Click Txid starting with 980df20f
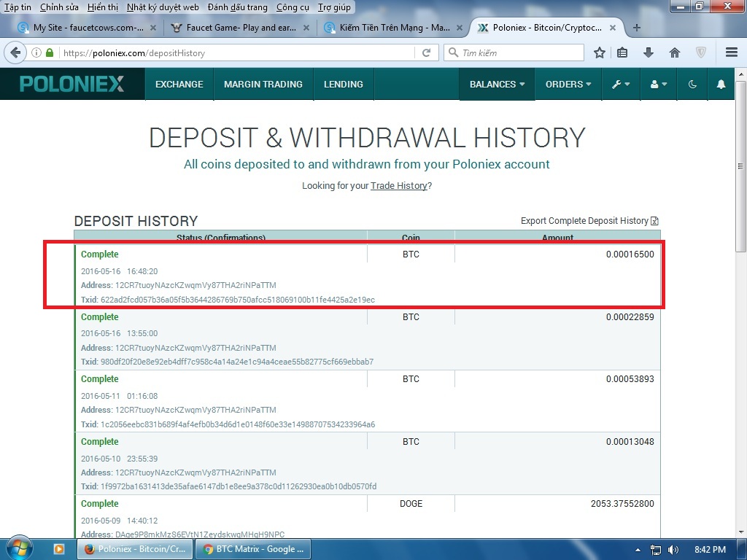Image resolution: width=747 pixels, height=560 pixels. pos(237,362)
